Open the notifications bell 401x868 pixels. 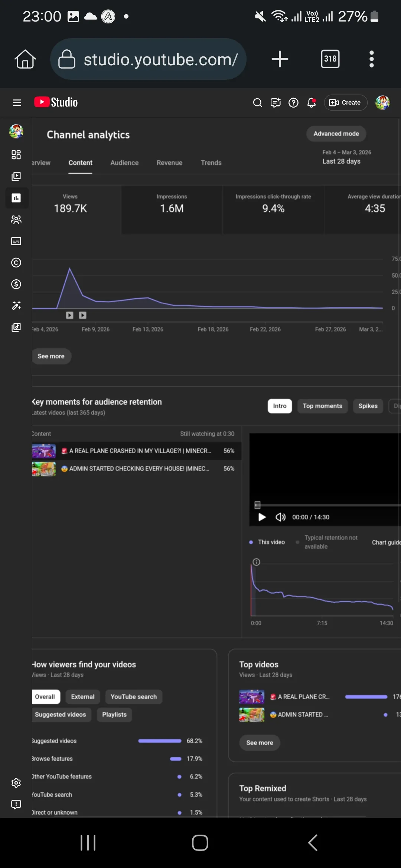312,103
